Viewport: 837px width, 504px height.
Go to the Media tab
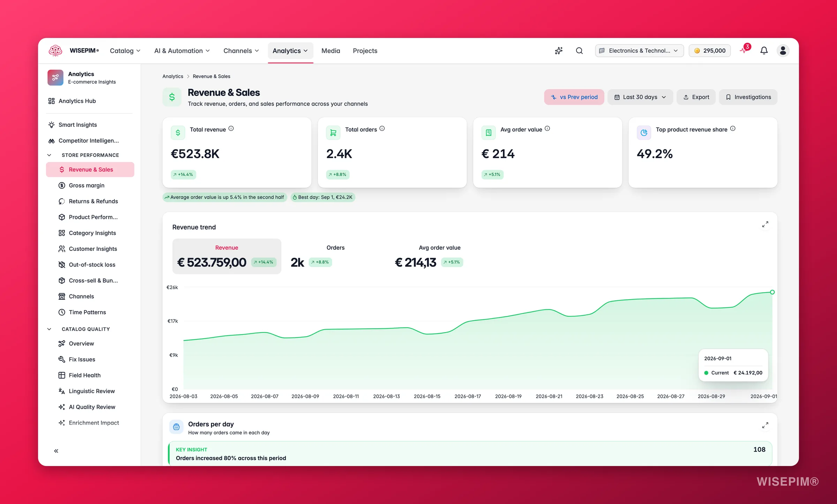331,51
